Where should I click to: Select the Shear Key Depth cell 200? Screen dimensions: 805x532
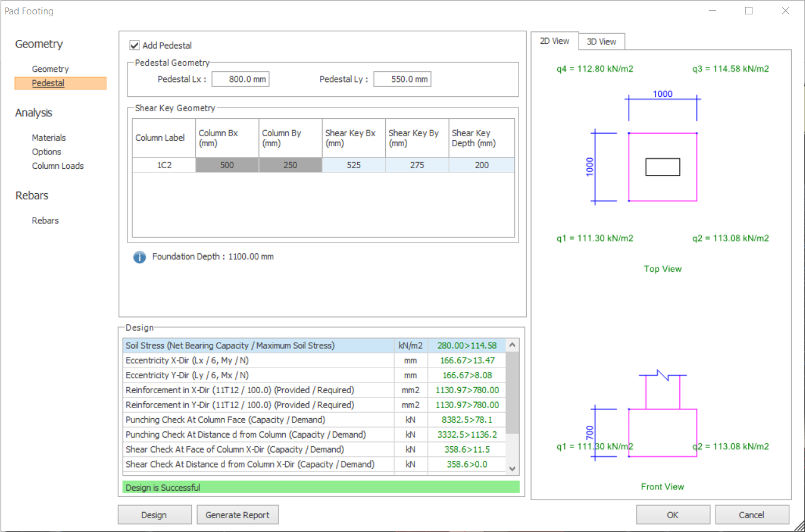pyautogui.click(x=482, y=166)
